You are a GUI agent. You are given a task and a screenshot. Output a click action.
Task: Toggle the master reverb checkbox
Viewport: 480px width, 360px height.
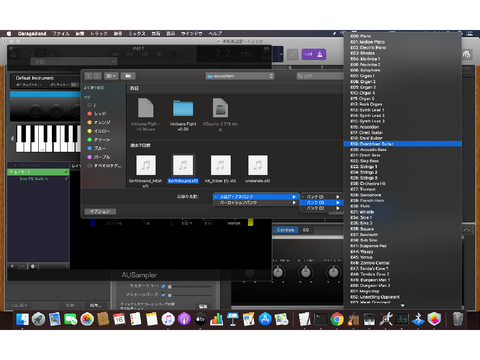coord(163,295)
